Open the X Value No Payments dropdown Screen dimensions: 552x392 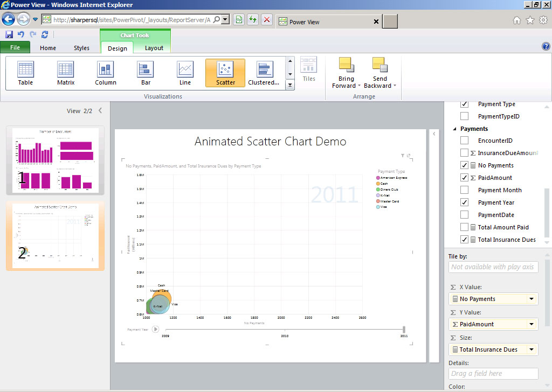coord(531,299)
